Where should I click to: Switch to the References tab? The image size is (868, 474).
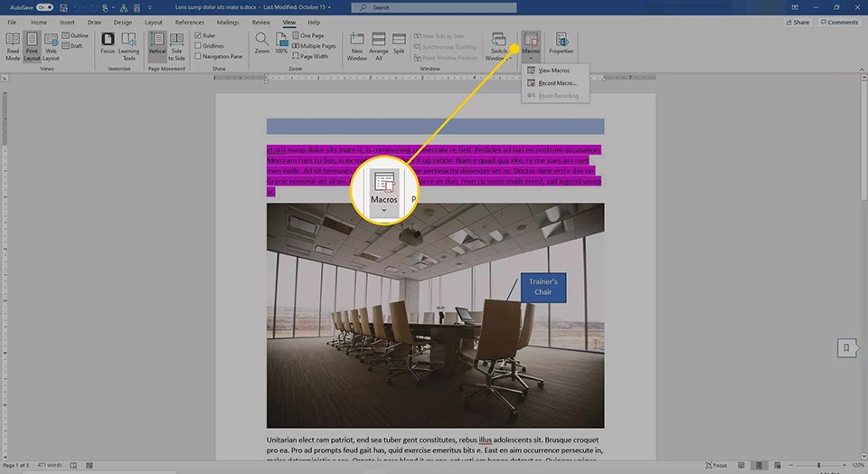click(190, 23)
